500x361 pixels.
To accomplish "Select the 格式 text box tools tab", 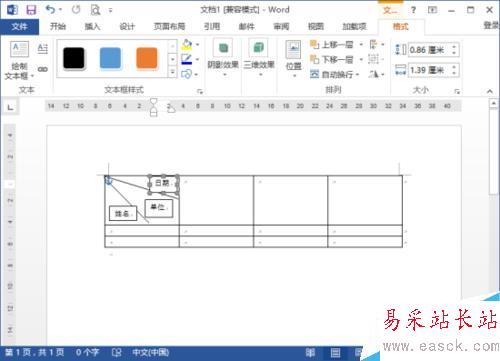I will (401, 27).
